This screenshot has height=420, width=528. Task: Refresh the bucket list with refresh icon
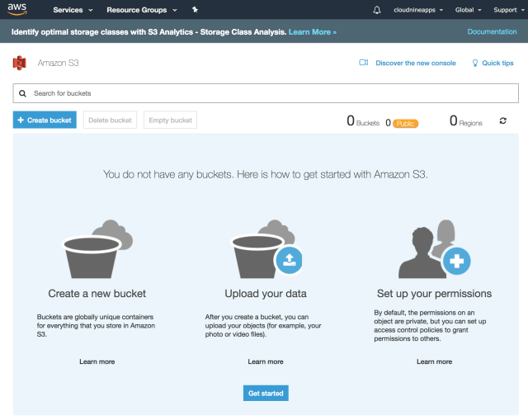tap(502, 120)
